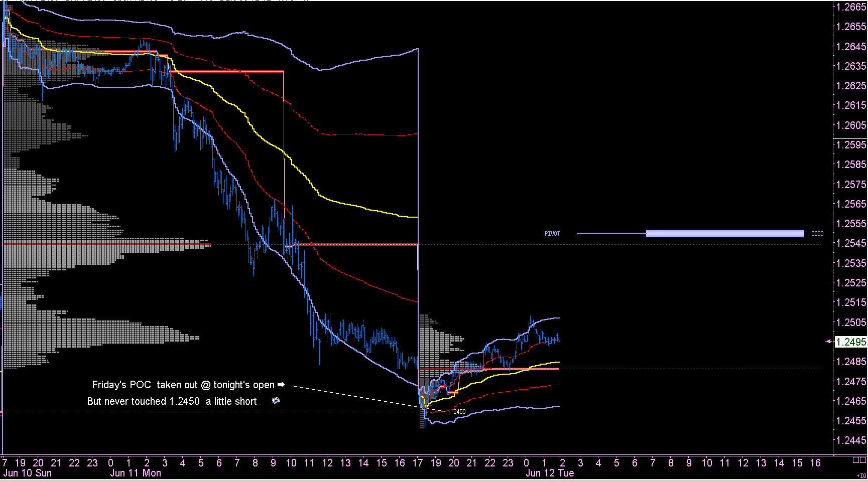Click the pink current-price arrow marker beside 1.2495

(829, 342)
